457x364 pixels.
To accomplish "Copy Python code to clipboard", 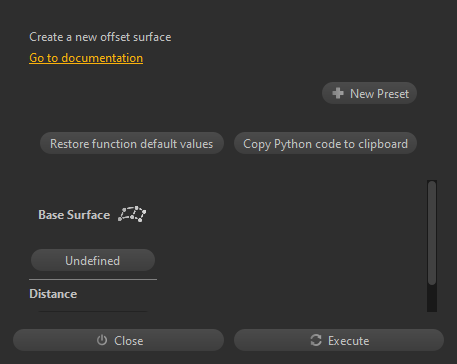I will click(325, 143).
